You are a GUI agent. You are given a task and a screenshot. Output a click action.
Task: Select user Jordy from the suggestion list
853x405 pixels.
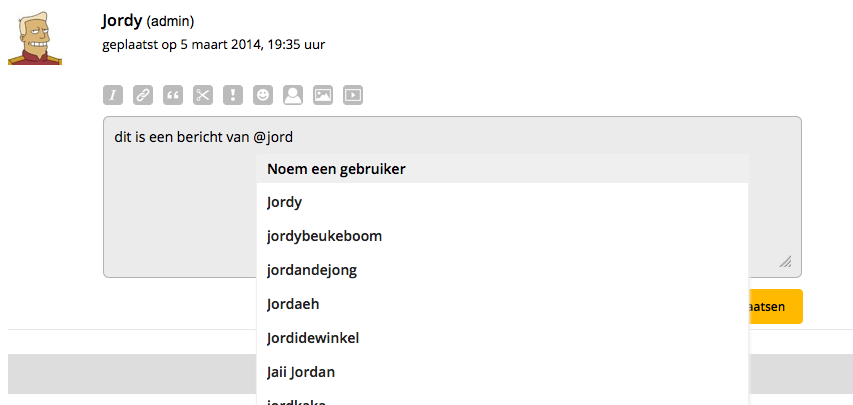286,203
